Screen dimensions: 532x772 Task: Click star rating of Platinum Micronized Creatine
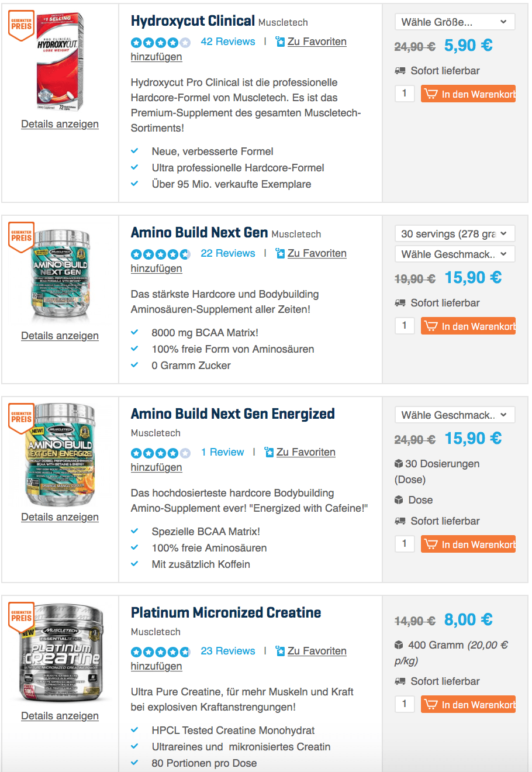pyautogui.click(x=160, y=652)
